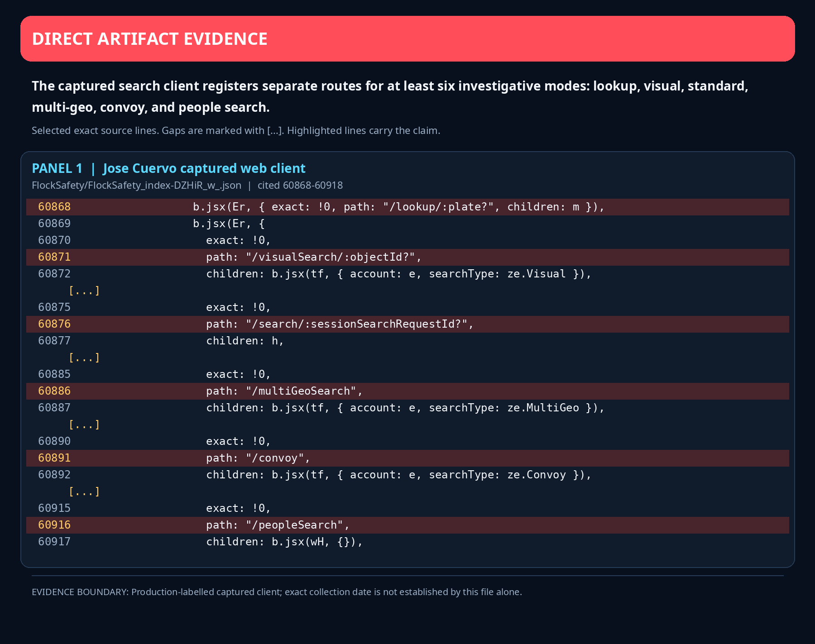The height and width of the screenshot is (644, 815).
Task: Click line number 60875
Action: click(x=54, y=307)
